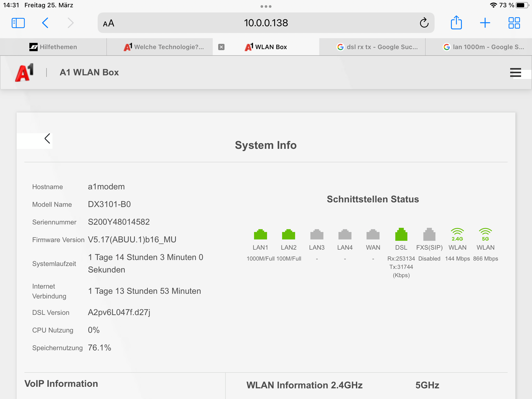The image size is (532, 399).
Task: Go back from System Info page
Action: [47, 138]
